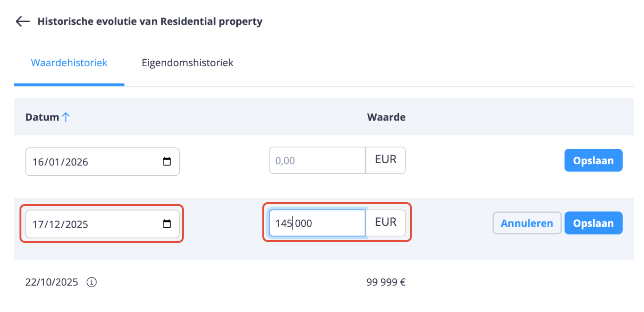Click the Datum column header
The height and width of the screenshot is (312, 644).
[42, 117]
